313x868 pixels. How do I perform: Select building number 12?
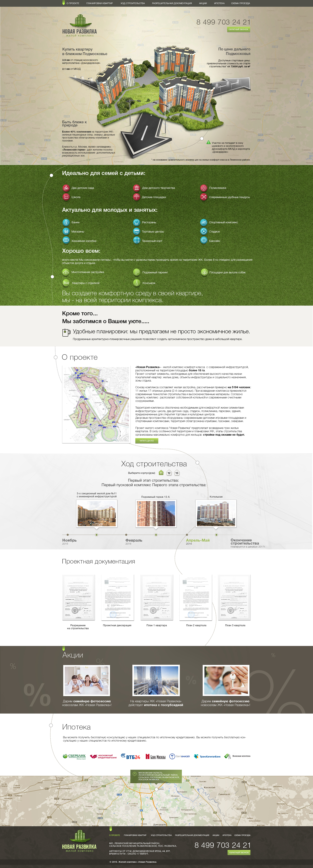pos(169,473)
